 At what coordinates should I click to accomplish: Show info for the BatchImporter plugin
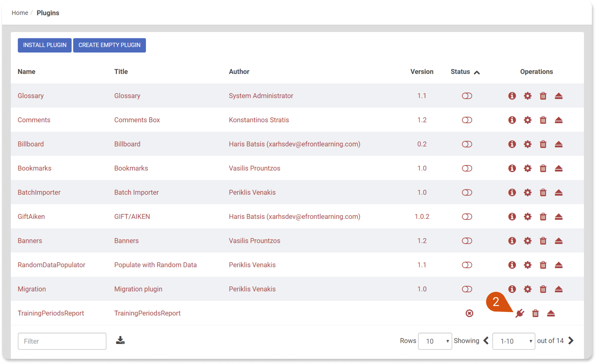512,192
